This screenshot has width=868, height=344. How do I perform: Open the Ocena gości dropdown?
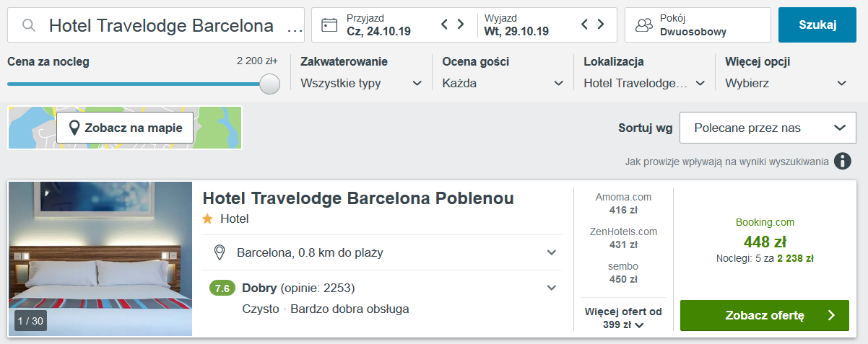[x=503, y=83]
